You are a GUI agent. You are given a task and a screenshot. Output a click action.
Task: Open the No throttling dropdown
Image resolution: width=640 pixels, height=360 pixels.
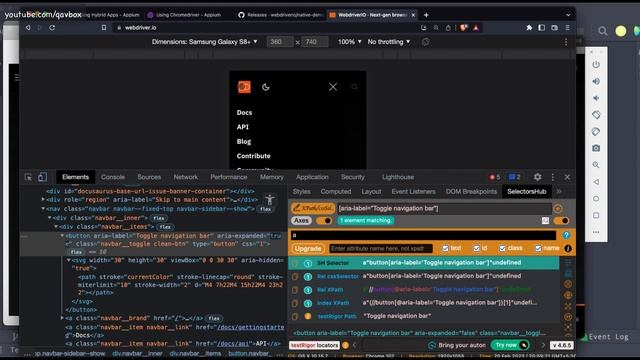[389, 42]
